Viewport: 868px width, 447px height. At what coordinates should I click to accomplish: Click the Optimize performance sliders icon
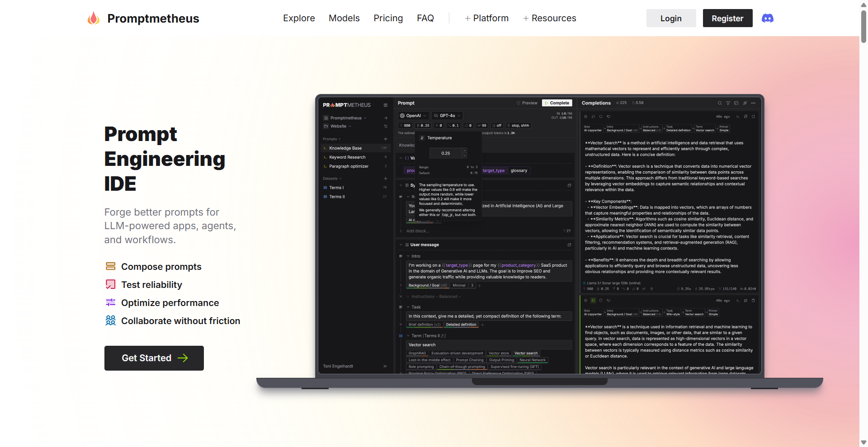(x=110, y=302)
